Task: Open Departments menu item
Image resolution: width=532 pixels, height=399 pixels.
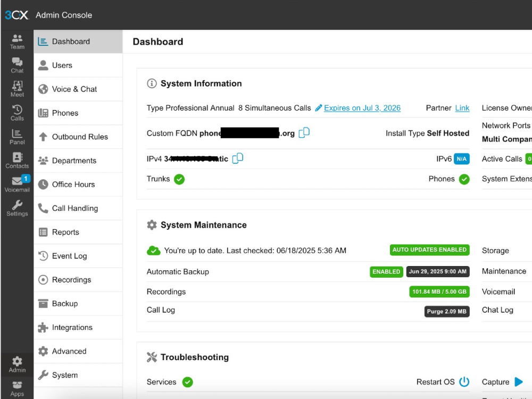Action: point(78,161)
